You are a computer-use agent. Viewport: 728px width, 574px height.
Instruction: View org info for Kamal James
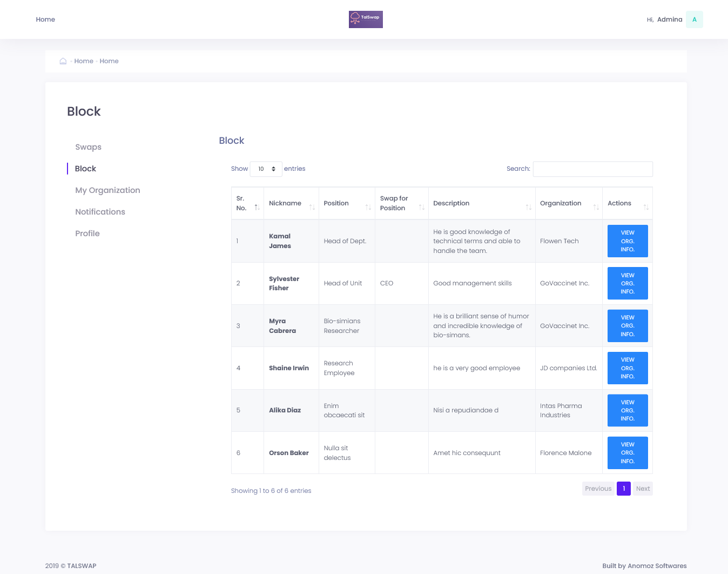(627, 241)
